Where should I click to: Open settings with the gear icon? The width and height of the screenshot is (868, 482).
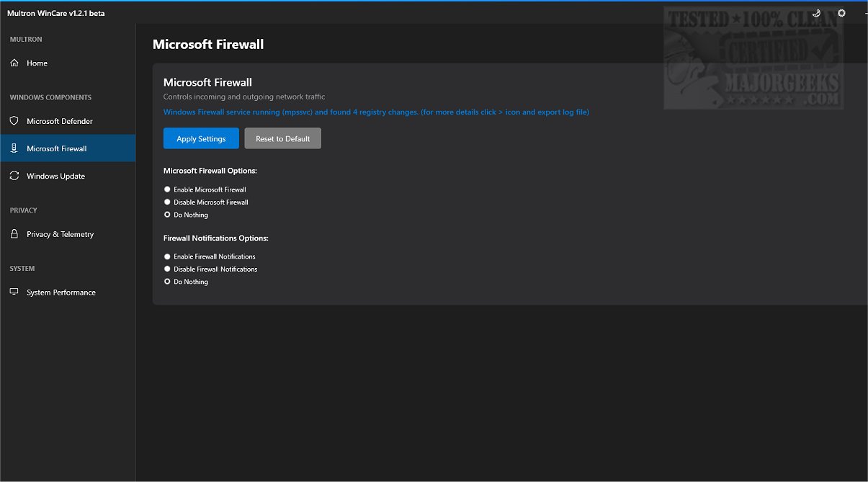841,13
